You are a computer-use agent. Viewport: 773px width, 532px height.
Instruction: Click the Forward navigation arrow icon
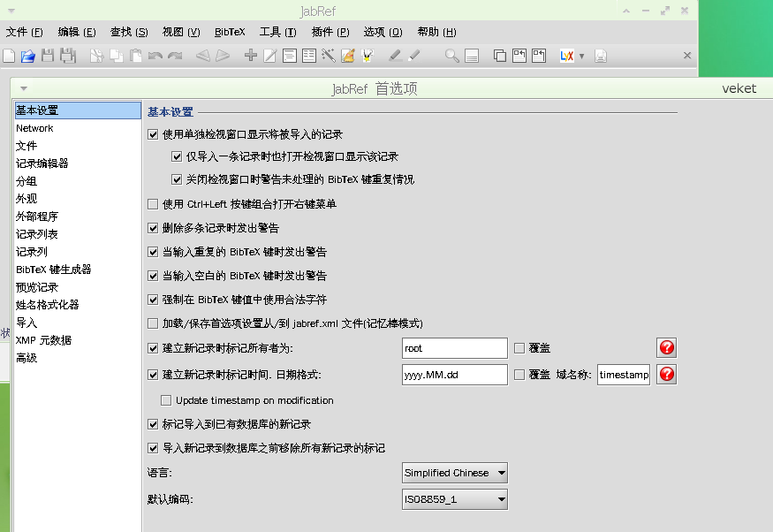[x=223, y=56]
